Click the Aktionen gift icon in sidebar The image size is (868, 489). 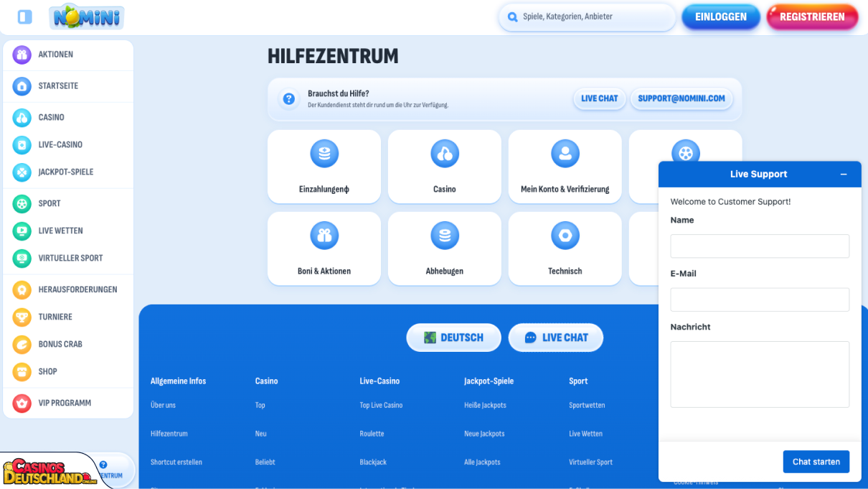(22, 55)
